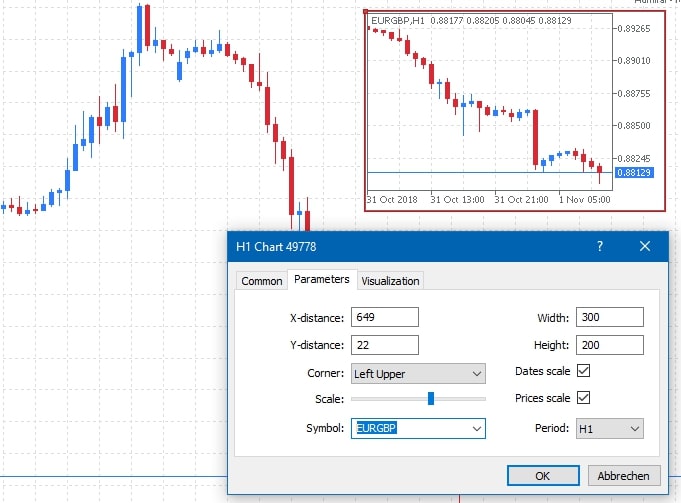
Task: Click the Abbrechen button
Action: [x=623, y=476]
